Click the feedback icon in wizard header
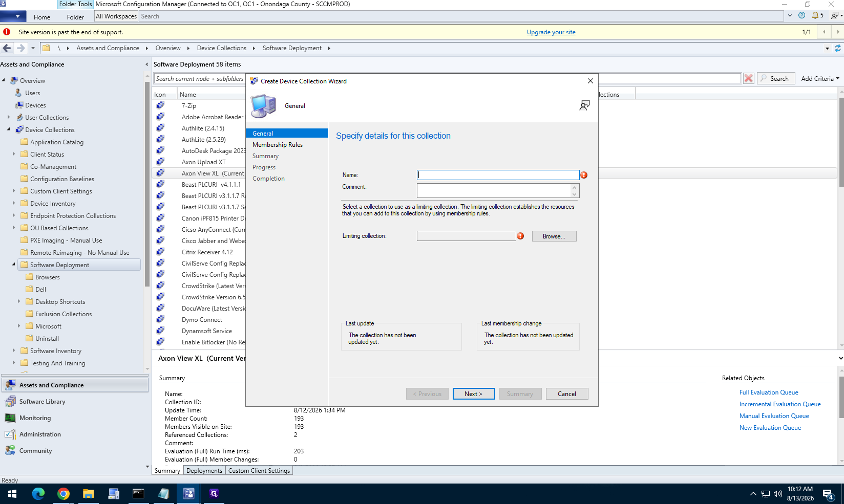 [584, 105]
